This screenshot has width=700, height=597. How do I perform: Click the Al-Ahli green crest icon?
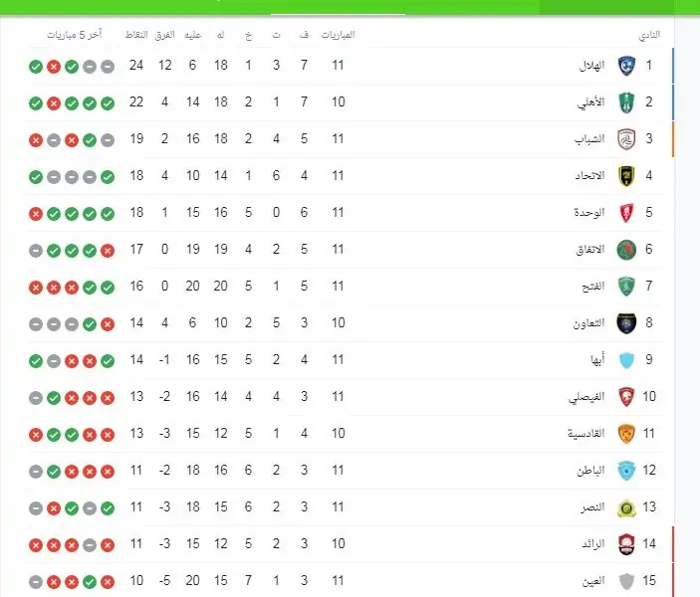[x=626, y=102]
